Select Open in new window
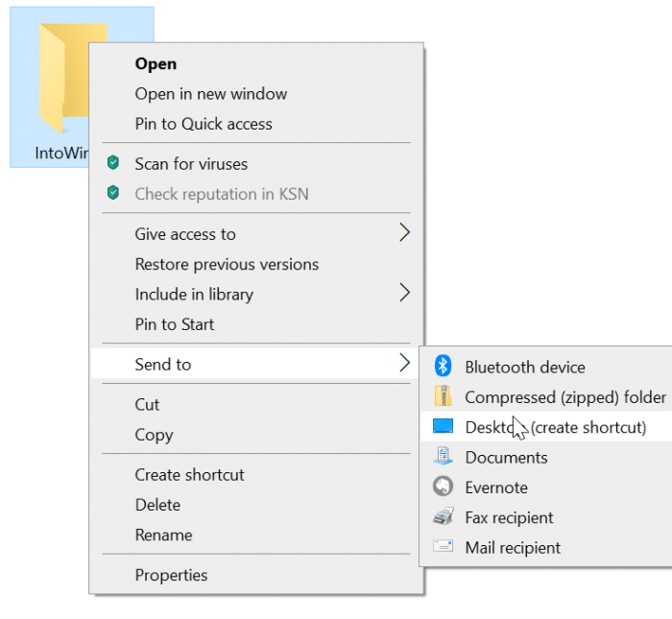 (256, 94)
